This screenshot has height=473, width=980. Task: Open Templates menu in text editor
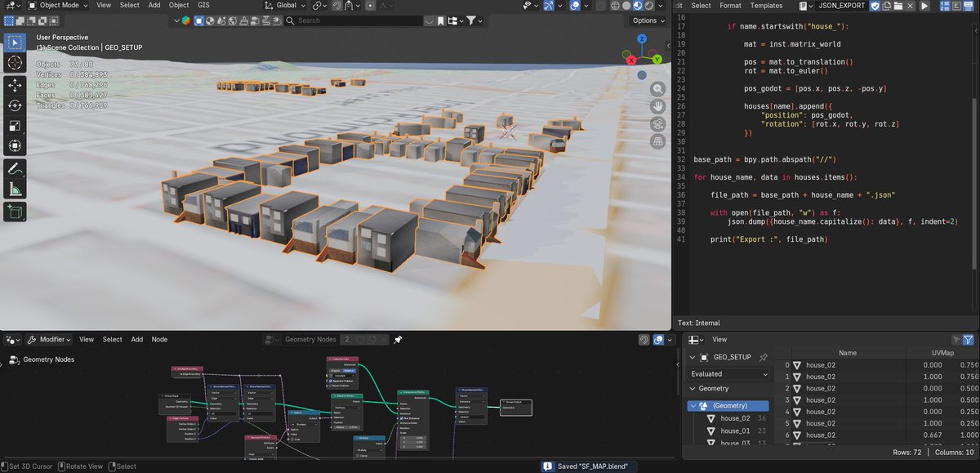tap(766, 6)
